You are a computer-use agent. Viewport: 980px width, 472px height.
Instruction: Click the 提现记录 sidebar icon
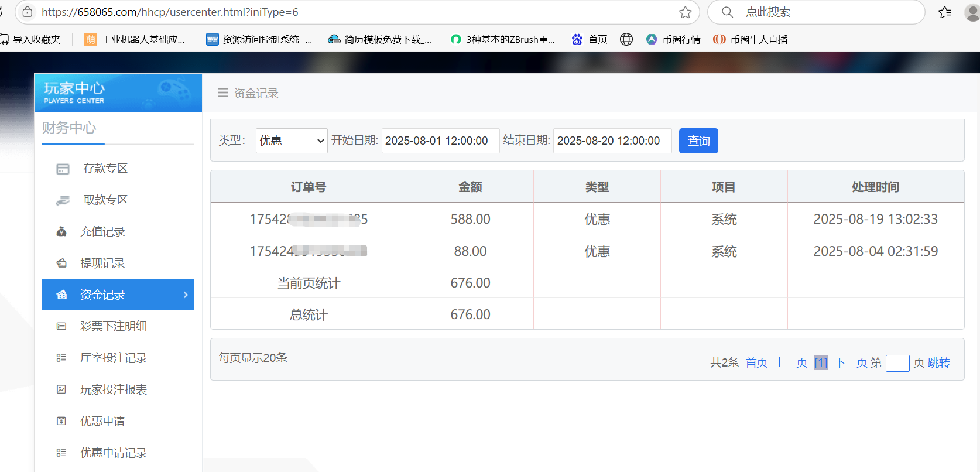pos(61,264)
